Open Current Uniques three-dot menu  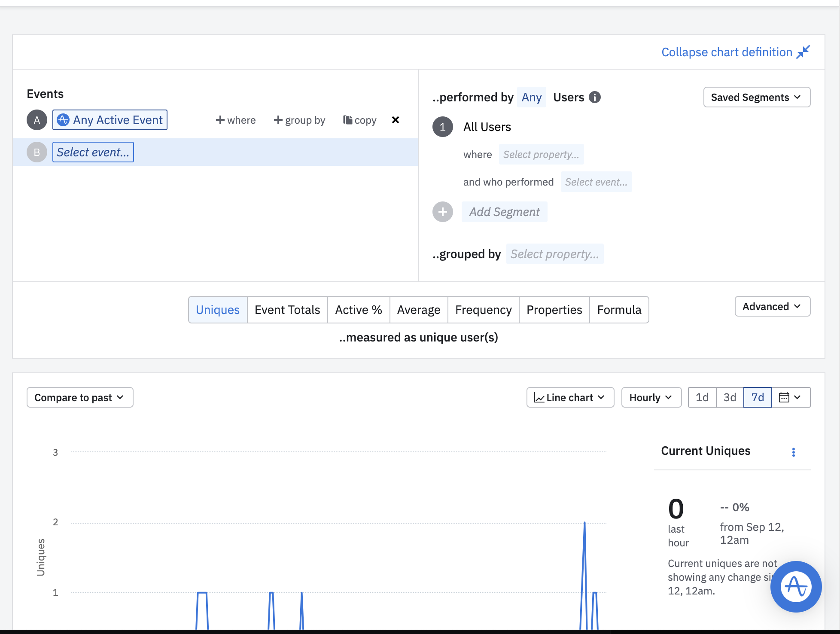(x=793, y=452)
